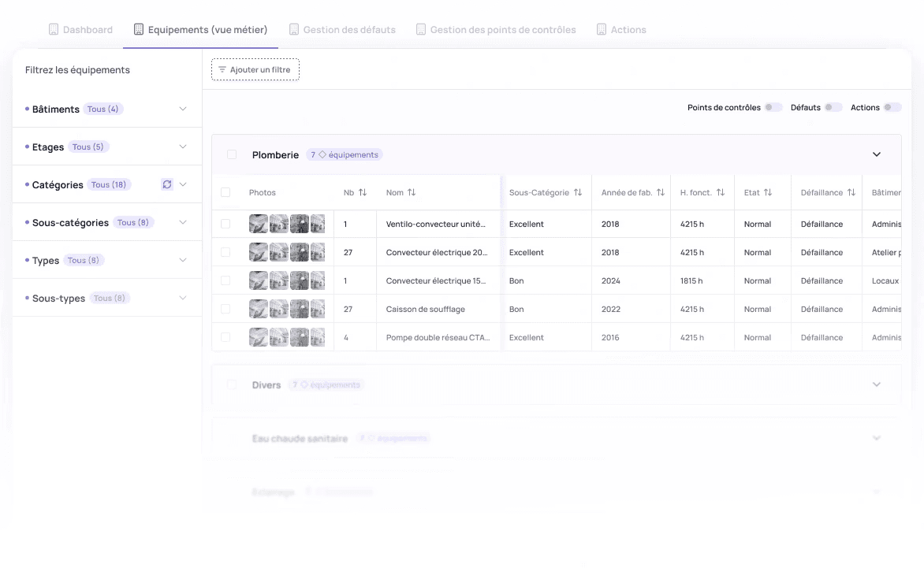Viewport: 924px width, 568px height.
Task: Expand the Bâtiments filter chevron
Action: (x=183, y=109)
